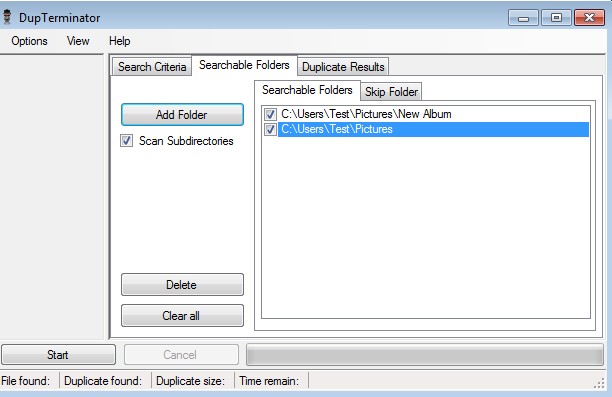
Task: Open the Skip Folder sub-tab
Action: (x=391, y=92)
